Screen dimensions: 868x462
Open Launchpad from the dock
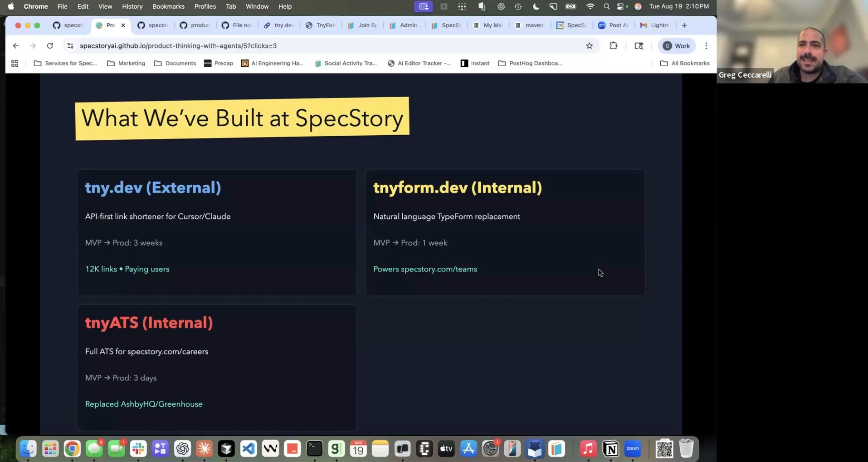point(50,449)
